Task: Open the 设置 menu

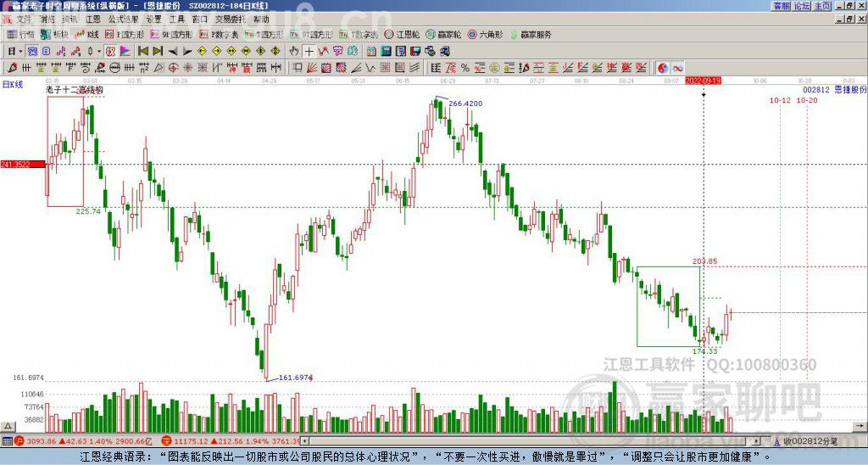Action: click(x=154, y=19)
